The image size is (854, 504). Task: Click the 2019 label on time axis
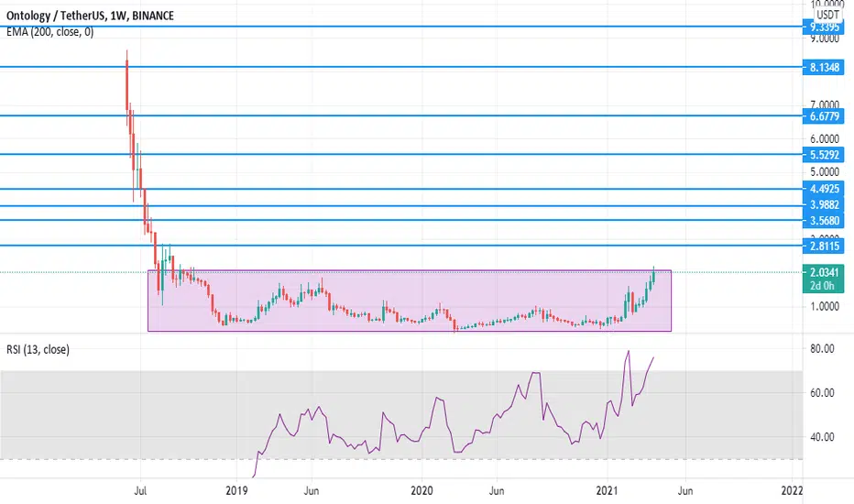tap(236, 491)
